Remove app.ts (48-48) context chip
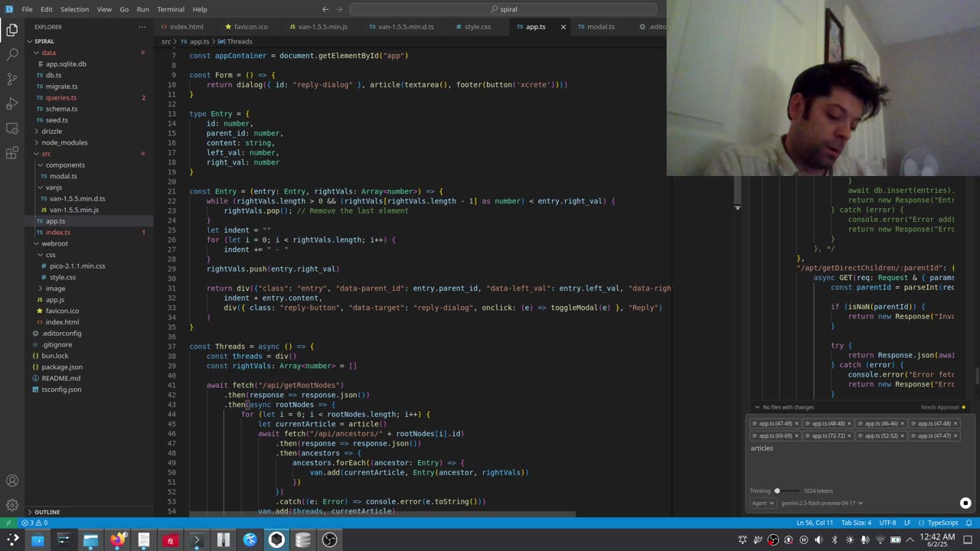Image resolution: width=980 pixels, height=551 pixels. pyautogui.click(x=849, y=423)
